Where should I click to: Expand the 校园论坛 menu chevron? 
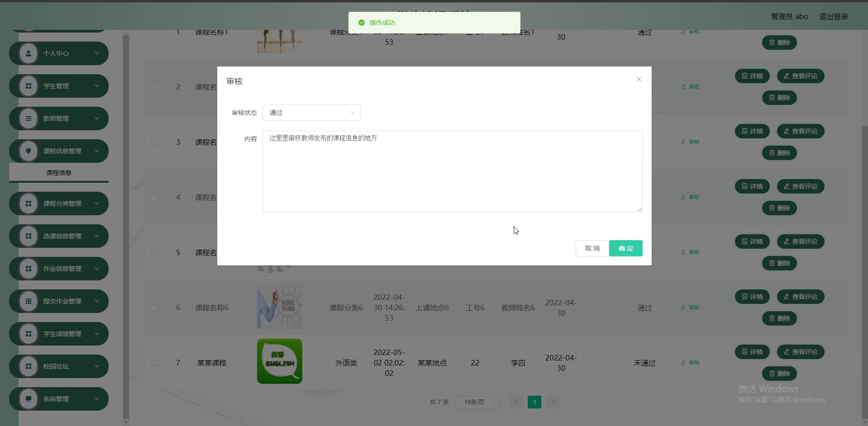click(97, 366)
